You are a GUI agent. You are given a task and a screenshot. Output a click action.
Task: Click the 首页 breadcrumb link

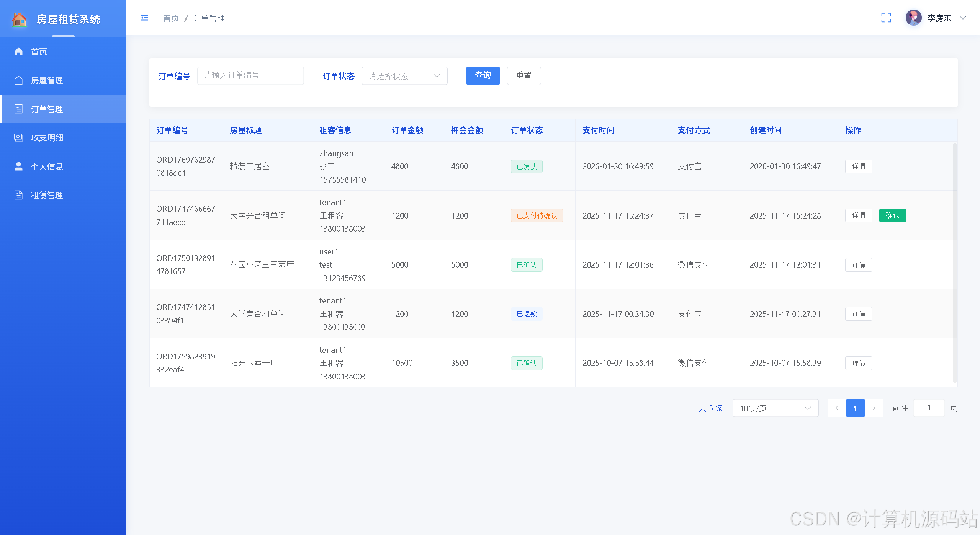coord(171,18)
